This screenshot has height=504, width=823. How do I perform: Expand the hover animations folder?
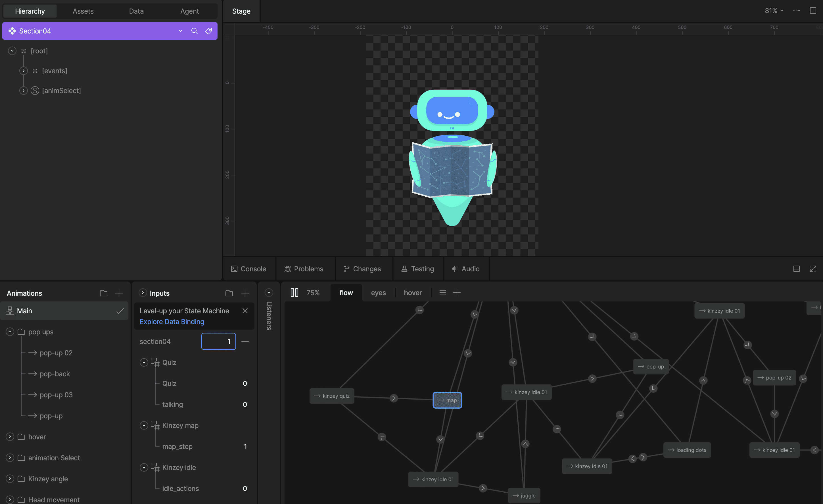tap(10, 436)
